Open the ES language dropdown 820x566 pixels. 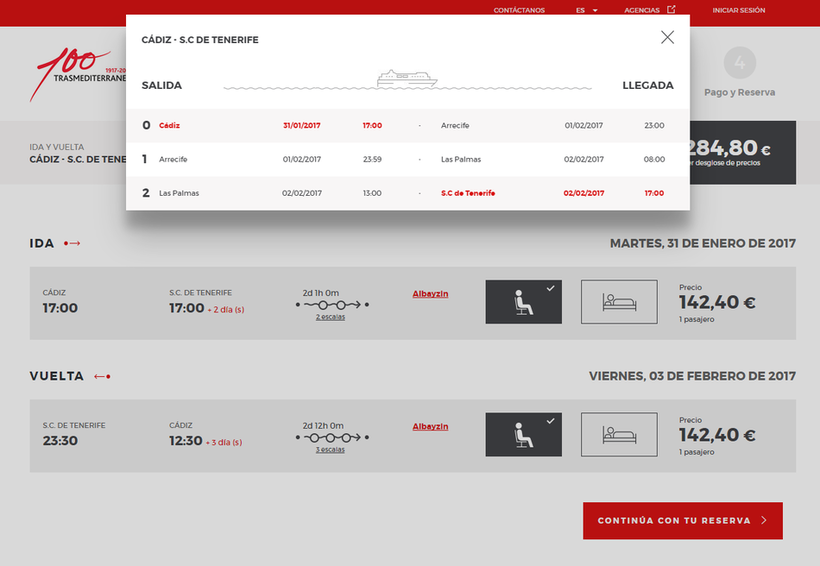586,10
